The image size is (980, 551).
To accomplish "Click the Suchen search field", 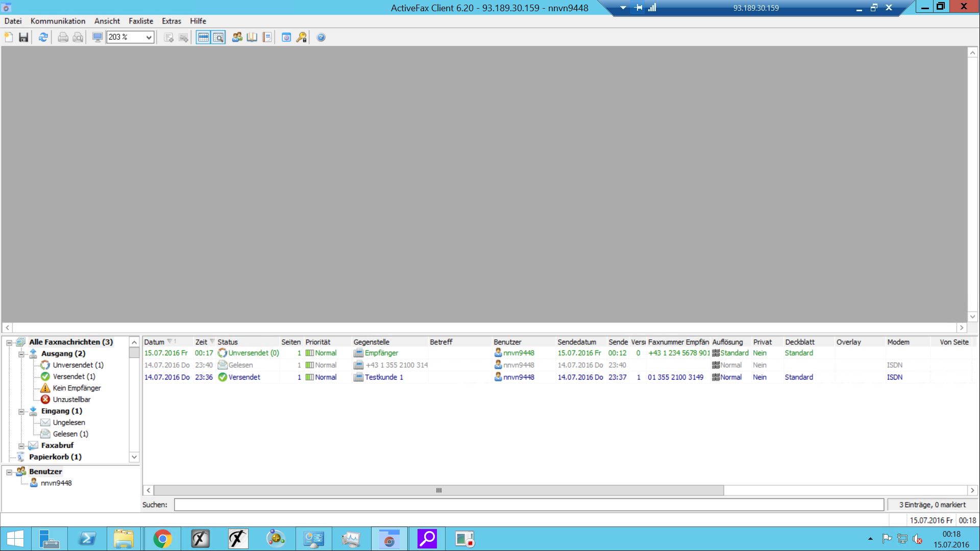I will 528,505.
